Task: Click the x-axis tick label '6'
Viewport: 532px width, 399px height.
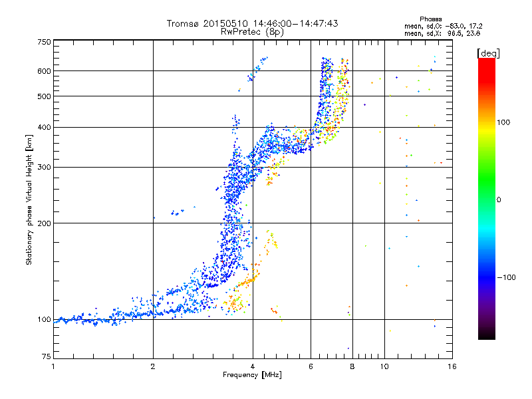Action: pos(311,366)
